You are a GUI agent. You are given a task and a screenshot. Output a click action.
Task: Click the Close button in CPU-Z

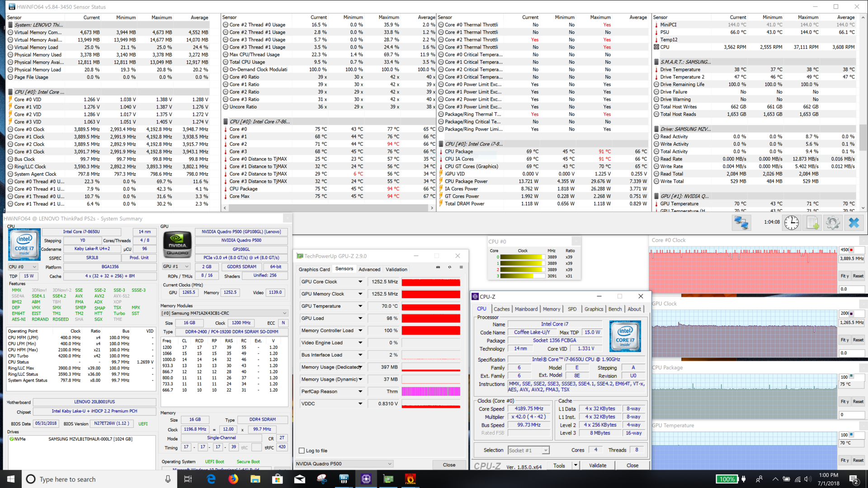coord(632,465)
